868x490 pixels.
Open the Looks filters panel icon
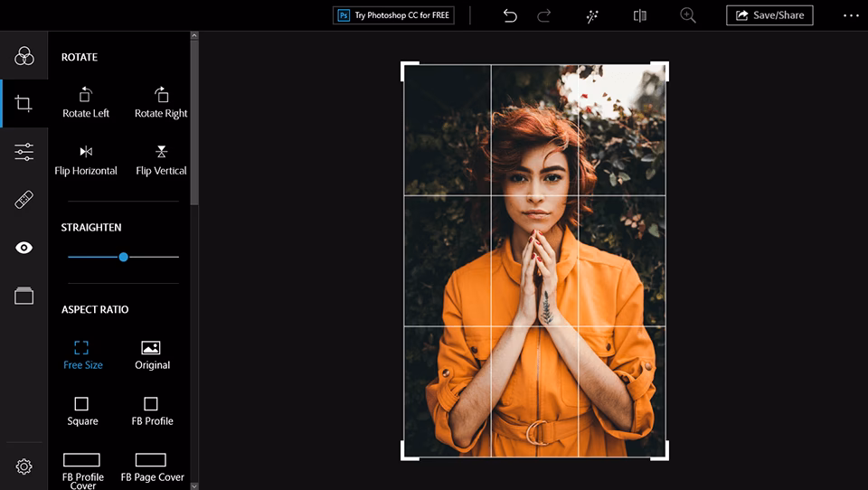coord(24,56)
